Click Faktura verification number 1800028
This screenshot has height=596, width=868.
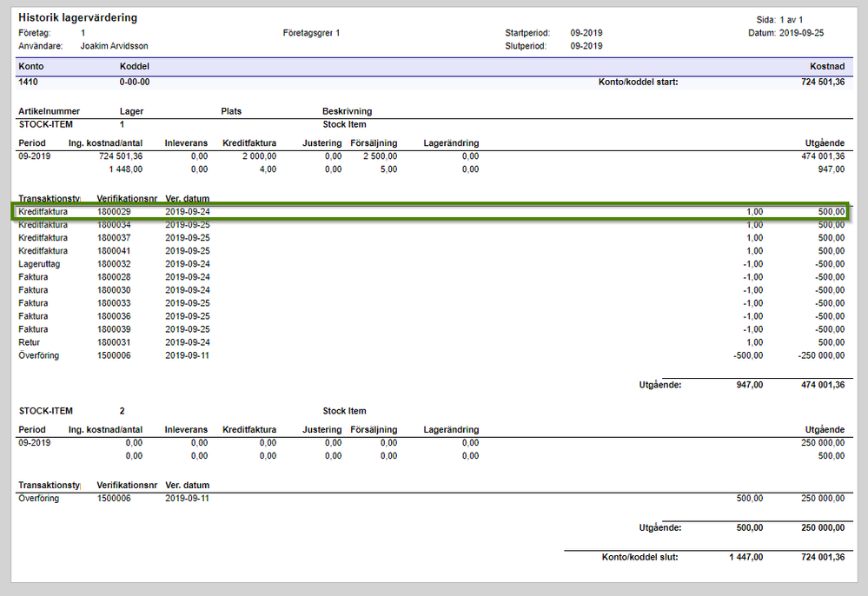point(114,277)
